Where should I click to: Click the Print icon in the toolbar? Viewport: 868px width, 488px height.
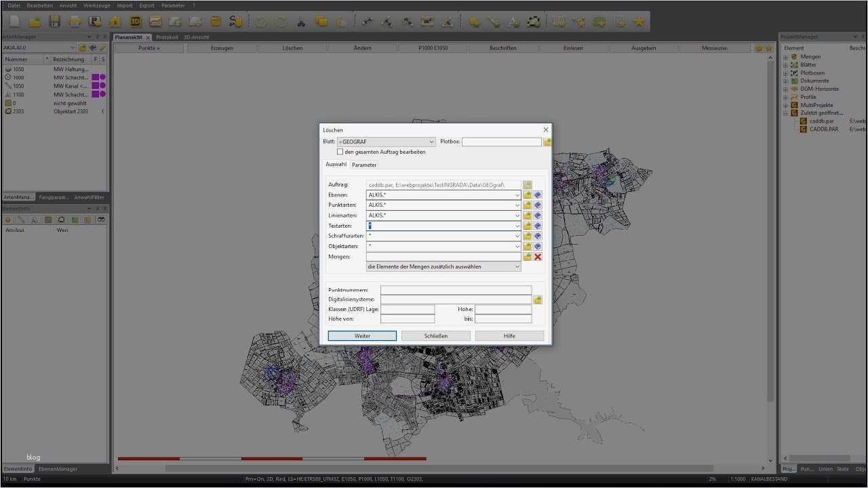pos(75,21)
